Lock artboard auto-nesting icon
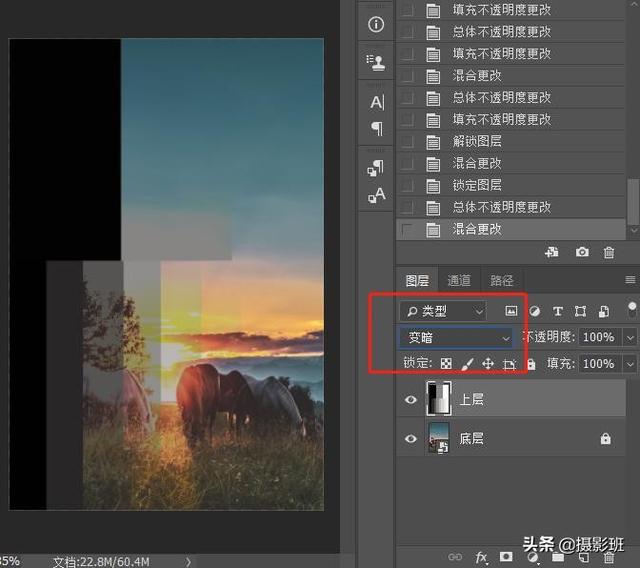The height and width of the screenshot is (568, 640). tap(509, 364)
